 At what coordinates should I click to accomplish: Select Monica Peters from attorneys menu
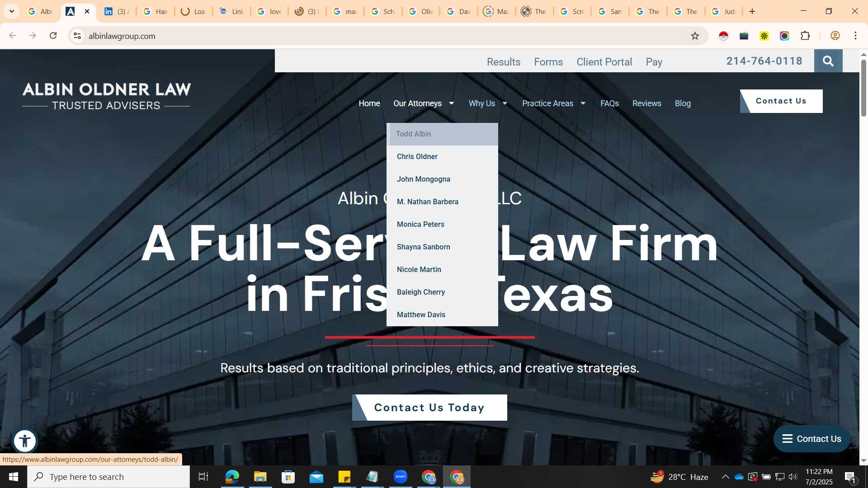[442, 225]
